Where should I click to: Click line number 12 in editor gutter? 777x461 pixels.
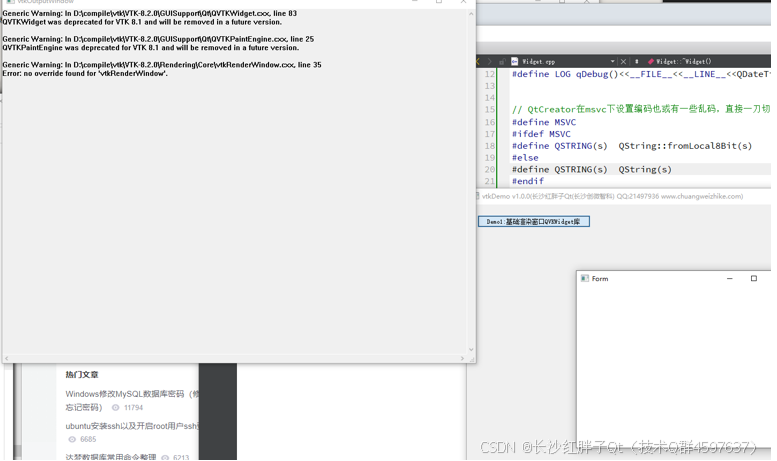click(490, 74)
